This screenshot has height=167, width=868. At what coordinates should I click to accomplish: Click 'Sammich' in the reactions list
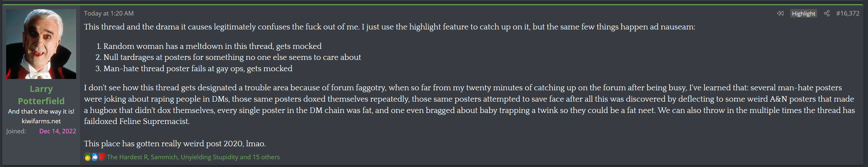click(x=164, y=157)
